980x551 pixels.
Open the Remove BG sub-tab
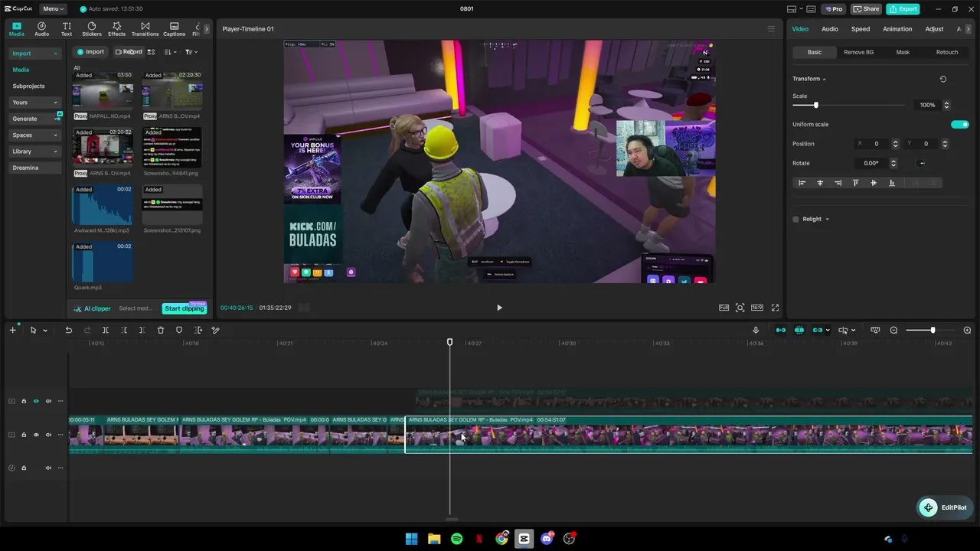point(858,52)
